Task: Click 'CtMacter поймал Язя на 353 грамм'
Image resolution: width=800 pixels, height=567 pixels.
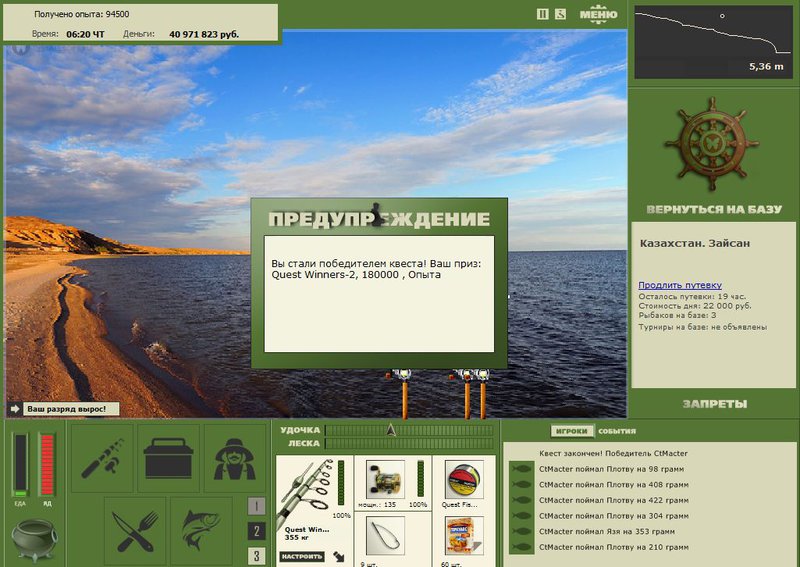Action: [x=607, y=531]
